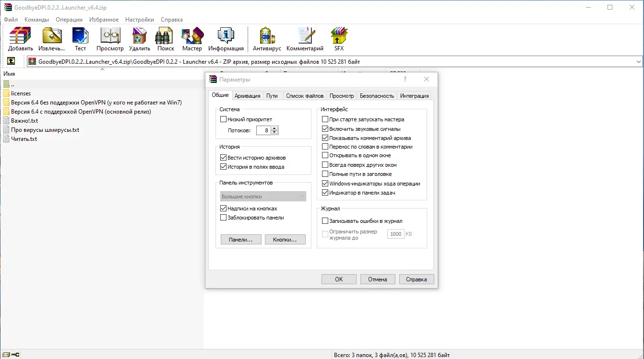
Task: Click the key icon in status bar
Action: 15,355
